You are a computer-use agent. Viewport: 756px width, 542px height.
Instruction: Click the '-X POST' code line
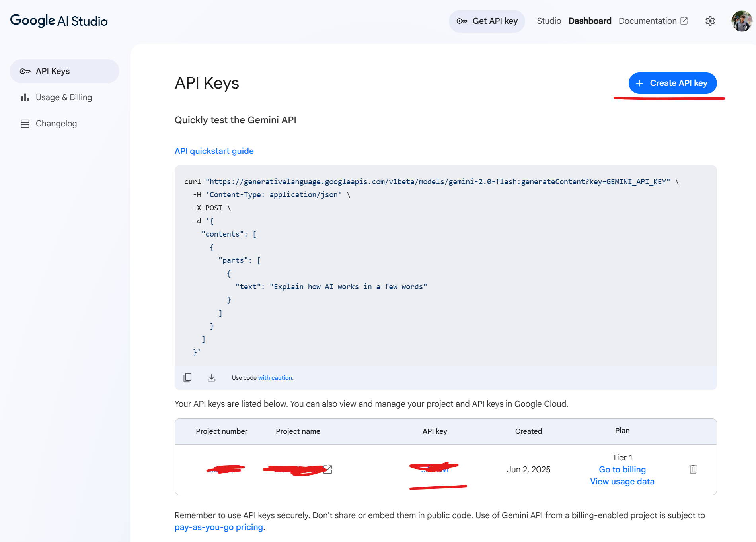click(212, 208)
